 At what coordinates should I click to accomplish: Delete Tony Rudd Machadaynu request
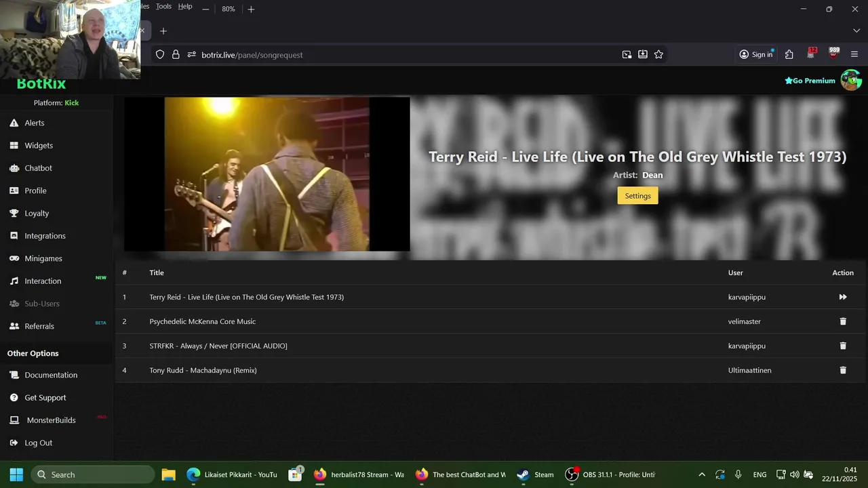[843, 370]
